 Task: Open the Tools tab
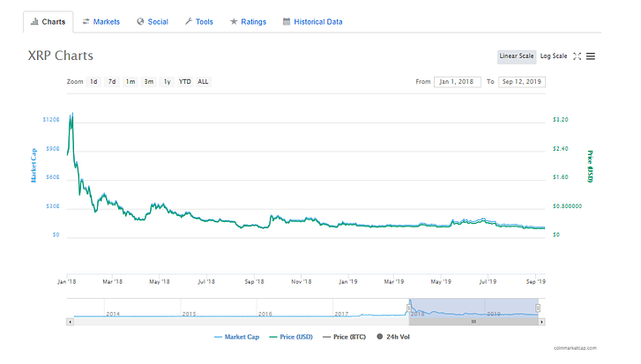point(199,22)
